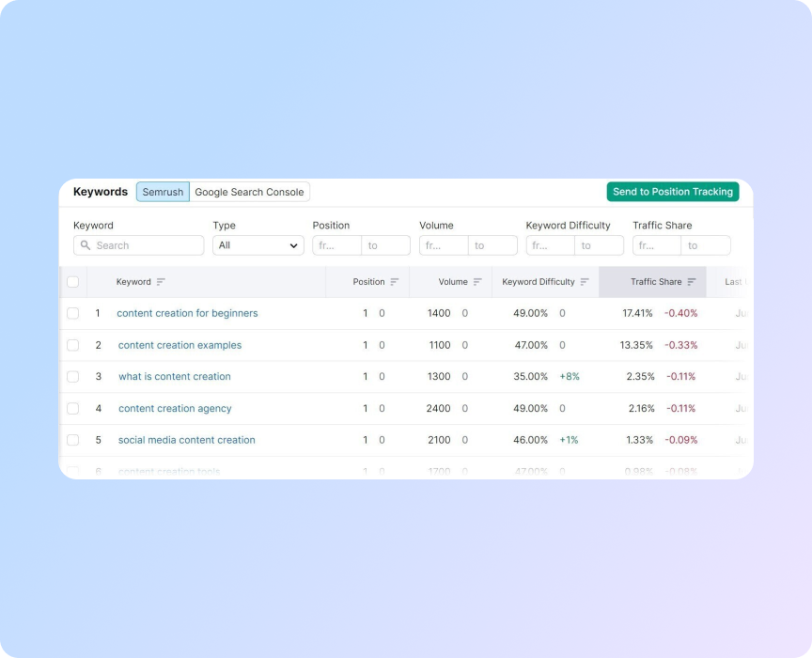Sort keywords using the Keyword column sort icon
This screenshot has width=812, height=658.
coord(159,282)
